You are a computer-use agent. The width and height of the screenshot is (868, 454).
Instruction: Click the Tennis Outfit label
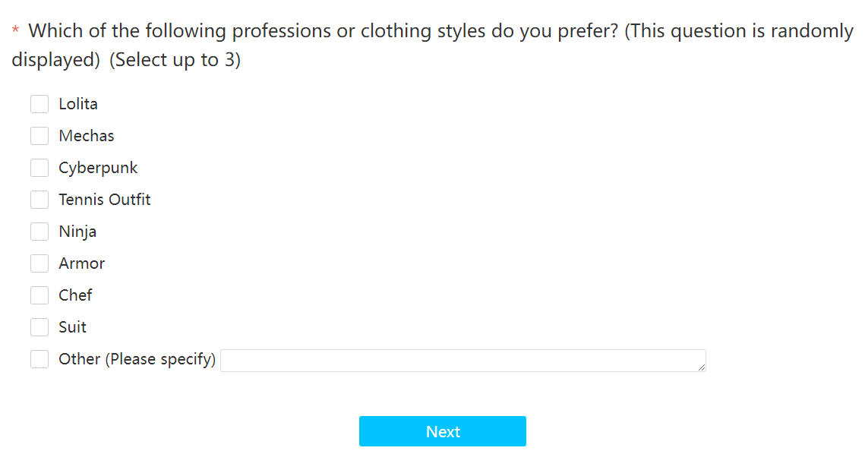(x=105, y=200)
